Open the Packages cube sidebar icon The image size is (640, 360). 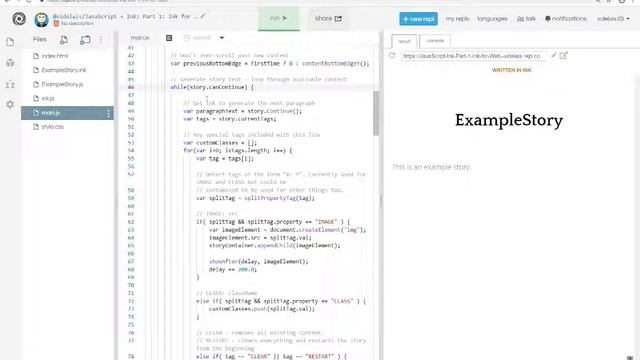click(x=10, y=63)
